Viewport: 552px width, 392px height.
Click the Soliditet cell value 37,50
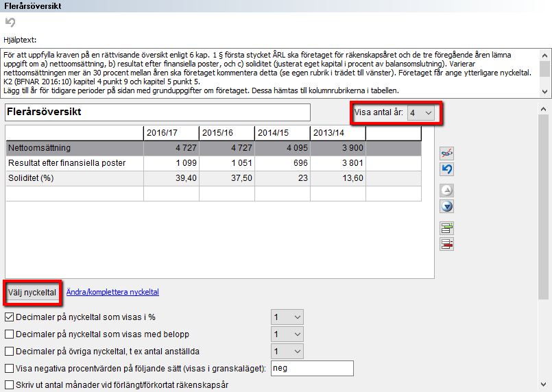click(x=227, y=178)
